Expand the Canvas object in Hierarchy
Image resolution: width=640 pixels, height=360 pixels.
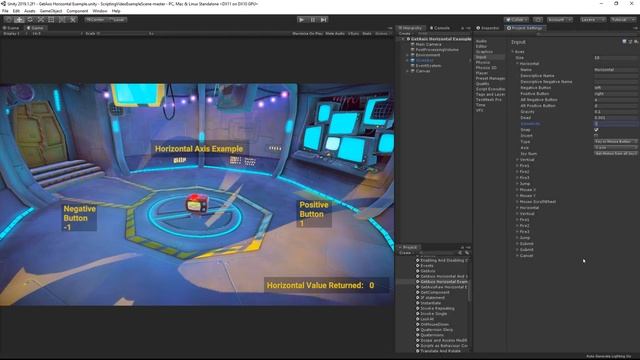tap(407, 71)
